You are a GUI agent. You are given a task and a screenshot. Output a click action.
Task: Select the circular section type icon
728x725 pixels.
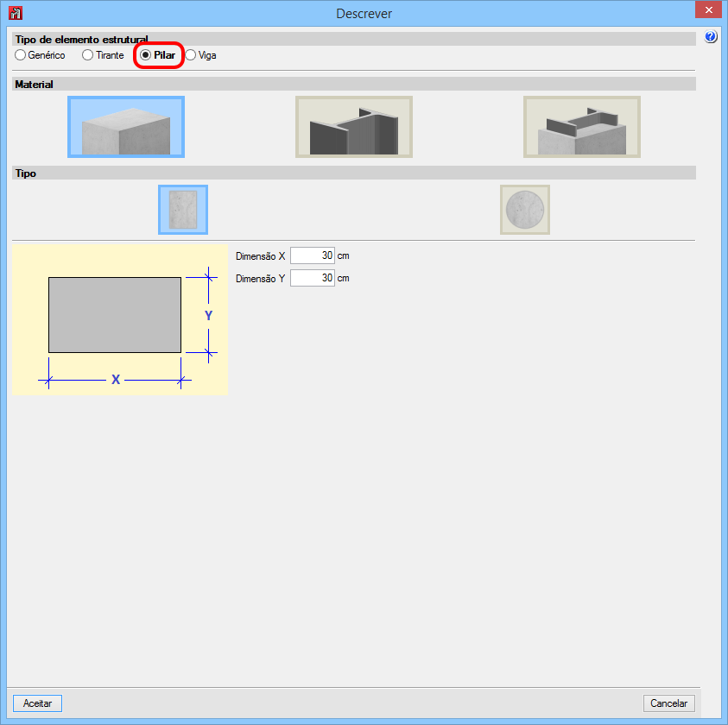[525, 210]
